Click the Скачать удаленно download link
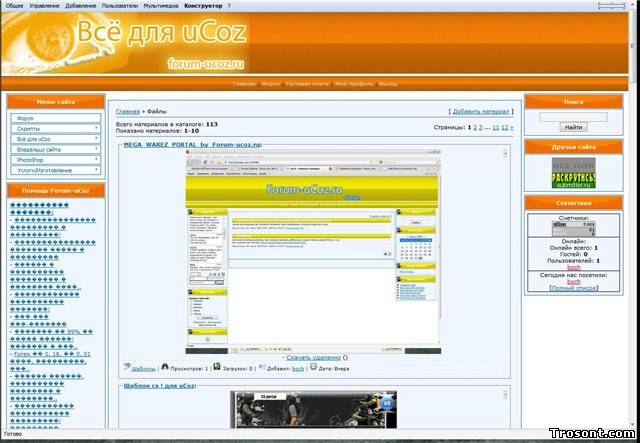The image size is (640, 443). (x=313, y=358)
